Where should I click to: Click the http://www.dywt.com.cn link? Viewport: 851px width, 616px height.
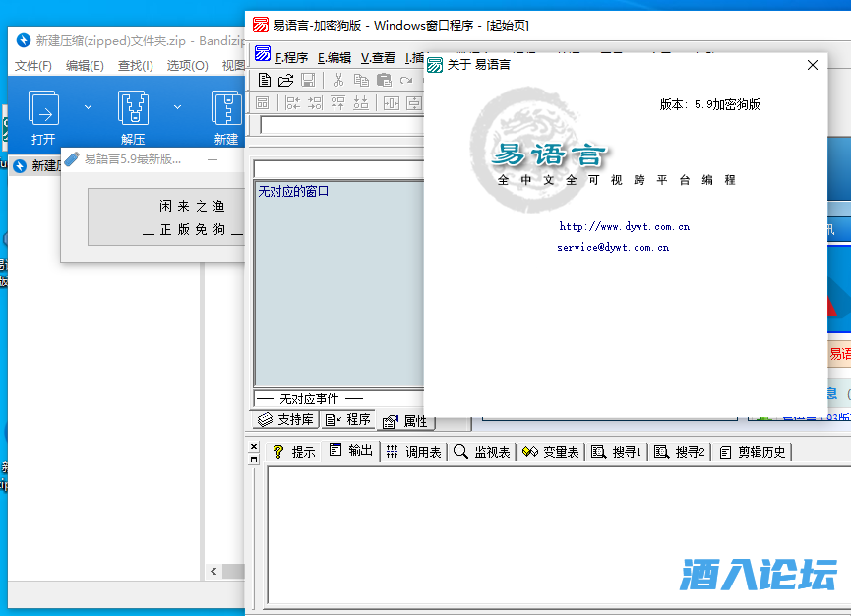pyautogui.click(x=624, y=226)
